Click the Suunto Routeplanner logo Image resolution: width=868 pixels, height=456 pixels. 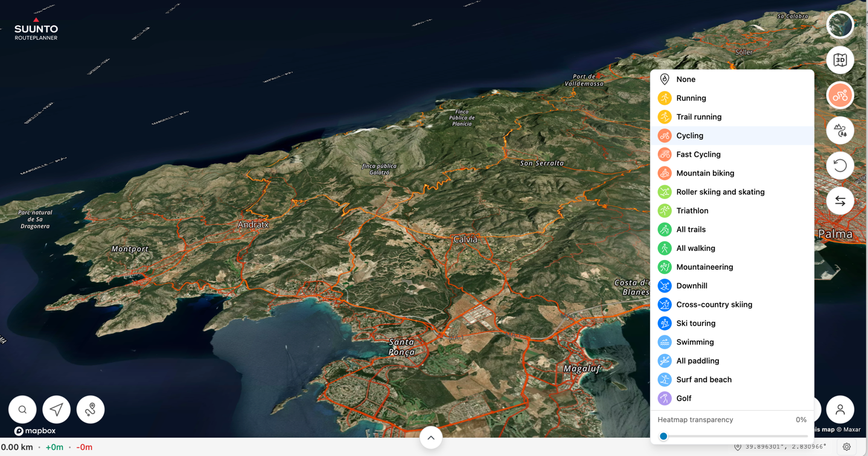(x=36, y=30)
